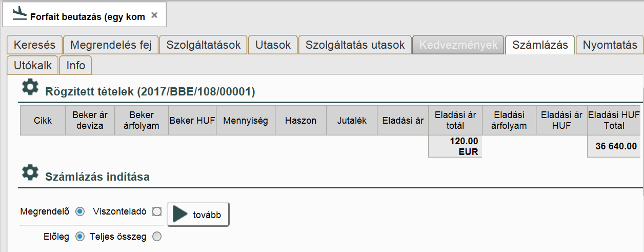Switch to the Szolgáltatás utasok tab

pos(355,45)
